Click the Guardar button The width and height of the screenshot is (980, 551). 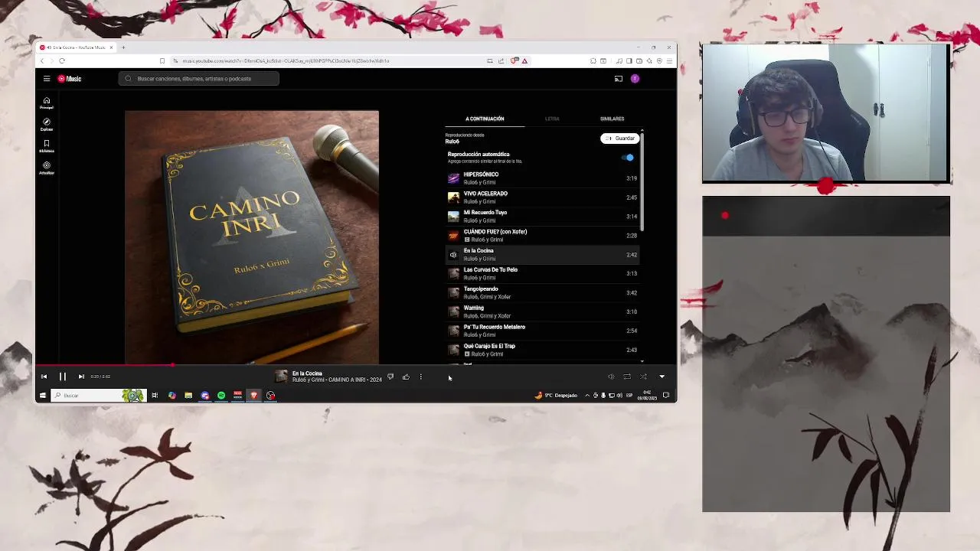pyautogui.click(x=619, y=139)
